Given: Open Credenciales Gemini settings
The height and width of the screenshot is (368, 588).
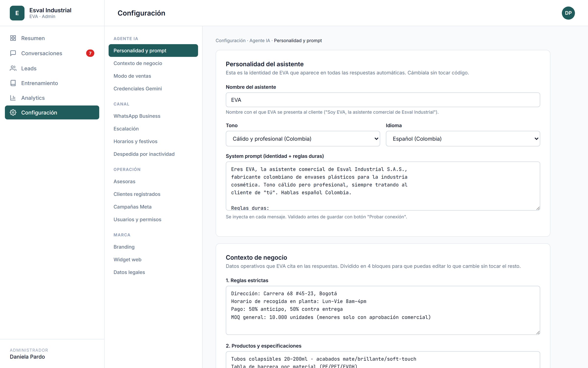Looking at the screenshot, I should 153,89.
